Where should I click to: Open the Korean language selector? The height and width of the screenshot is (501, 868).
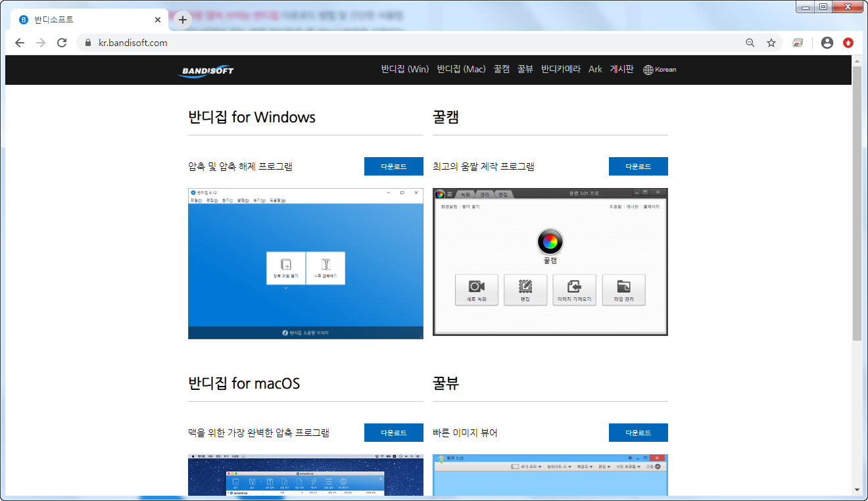pyautogui.click(x=660, y=70)
